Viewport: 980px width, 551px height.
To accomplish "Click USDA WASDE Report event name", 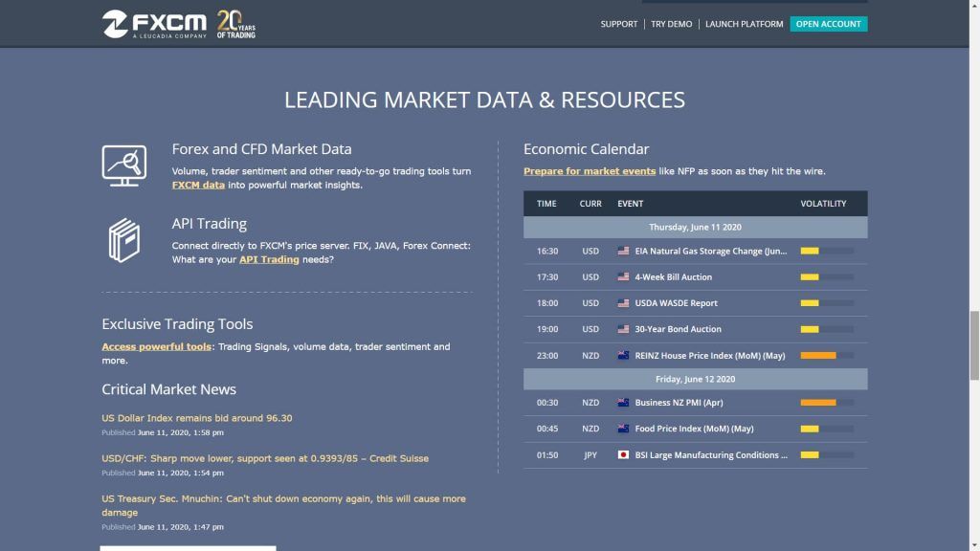I will pos(677,303).
